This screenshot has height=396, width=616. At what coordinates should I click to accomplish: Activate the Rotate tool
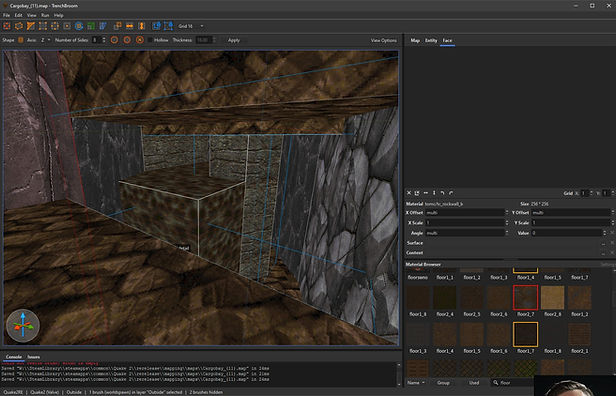coord(79,26)
